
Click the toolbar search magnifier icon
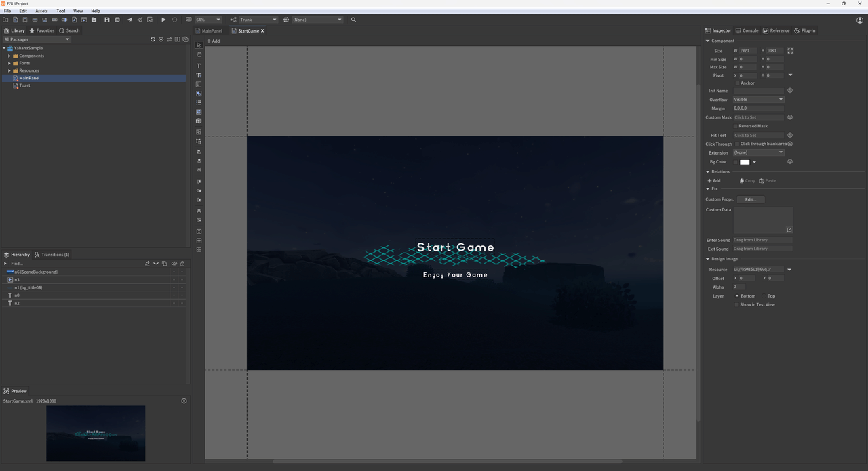353,20
